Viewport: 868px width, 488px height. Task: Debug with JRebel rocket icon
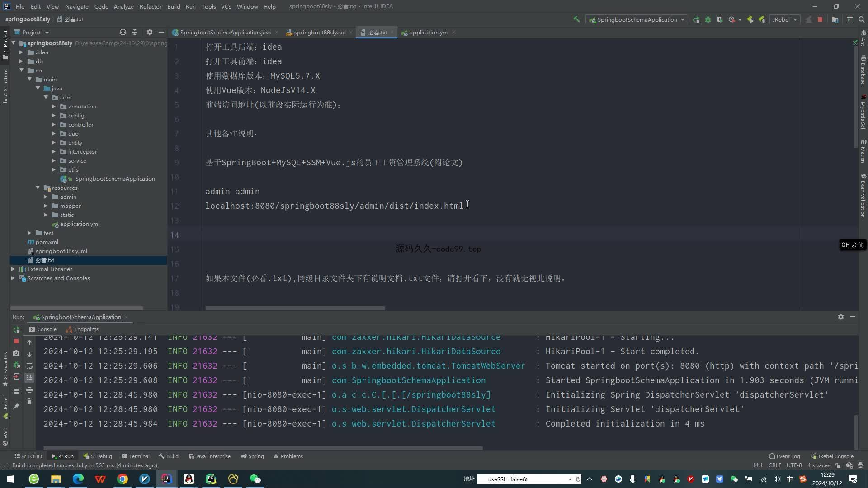762,19
